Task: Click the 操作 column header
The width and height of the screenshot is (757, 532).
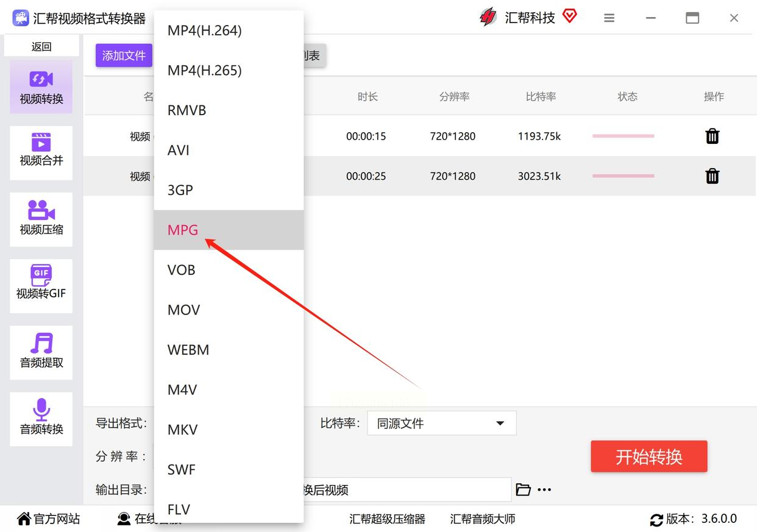Action: [x=714, y=96]
